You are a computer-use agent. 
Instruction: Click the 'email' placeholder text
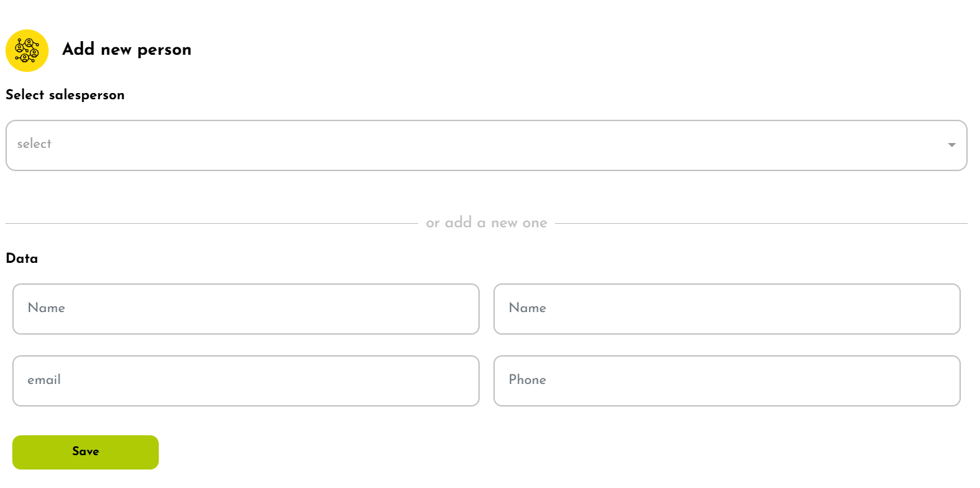pos(44,380)
